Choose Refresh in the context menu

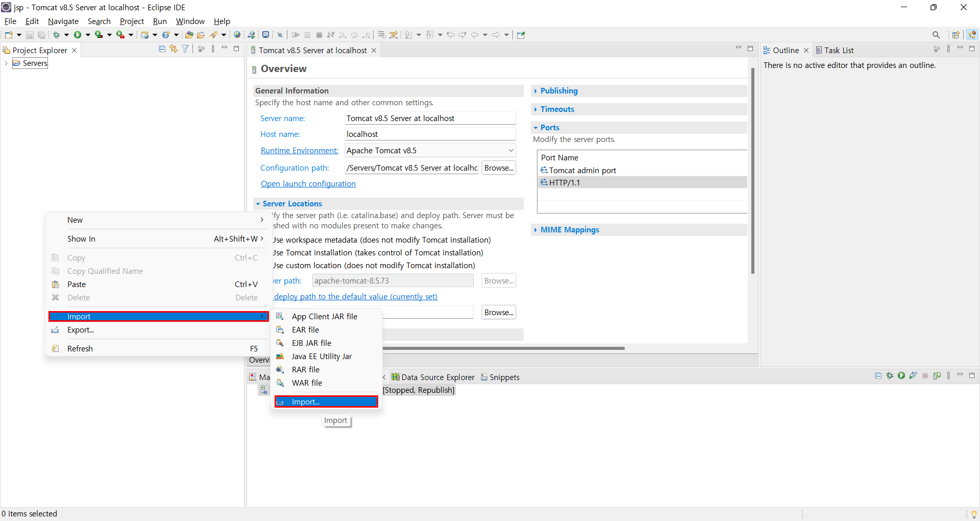pos(157,348)
